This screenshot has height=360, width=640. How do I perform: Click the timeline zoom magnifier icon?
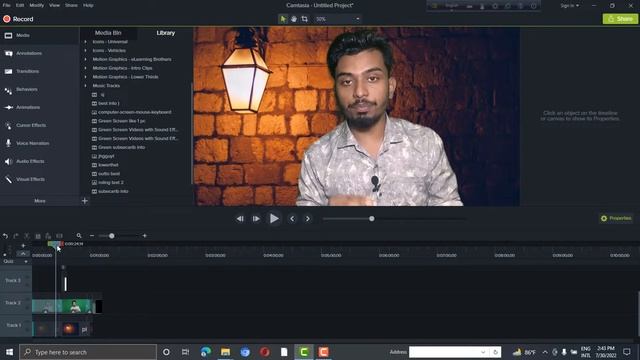point(79,236)
